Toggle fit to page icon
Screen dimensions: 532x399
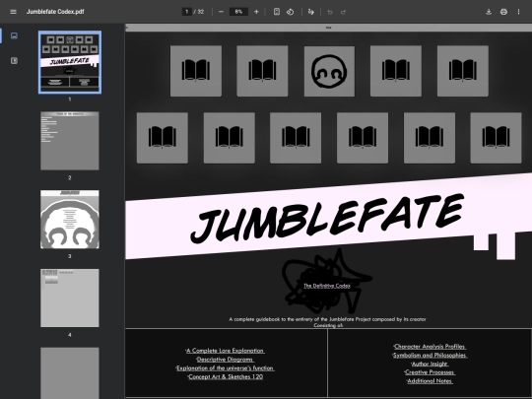(x=277, y=12)
